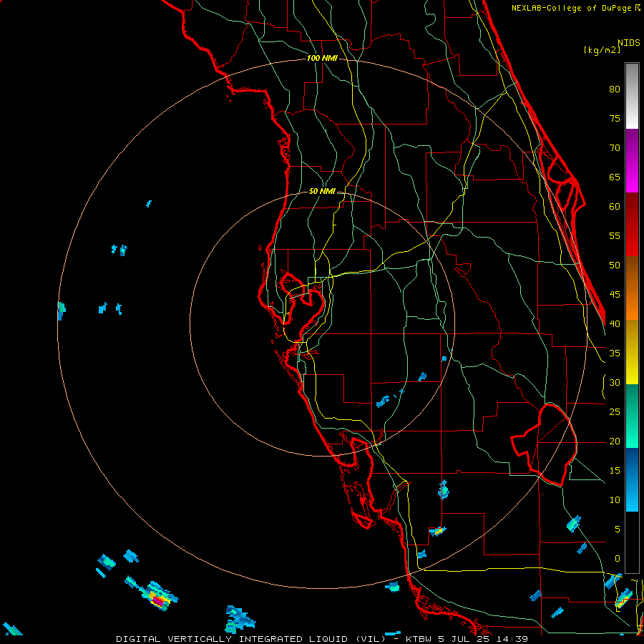Click the magenta-core storm cell over the Gulf
This screenshot has height=644, width=644.
click(x=157, y=600)
